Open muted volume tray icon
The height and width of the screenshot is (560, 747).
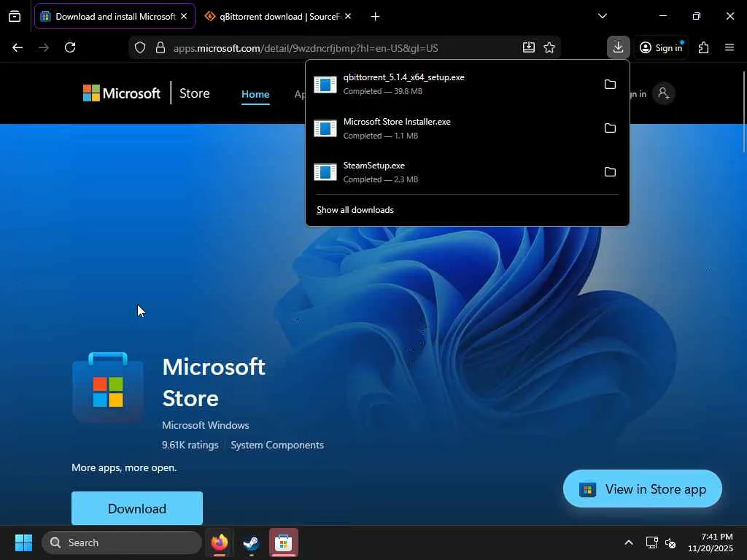pos(671,542)
